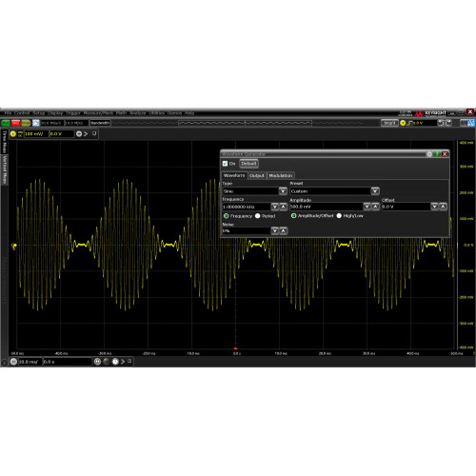Decrease Noise with the down arrow

click(275, 230)
